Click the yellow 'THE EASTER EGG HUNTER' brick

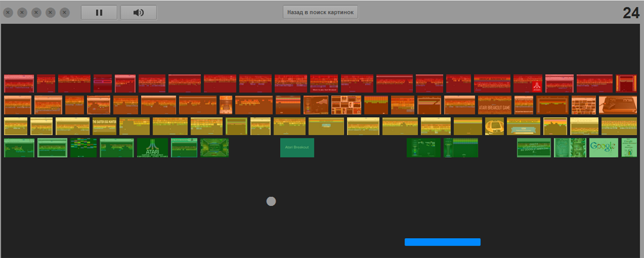coord(103,125)
